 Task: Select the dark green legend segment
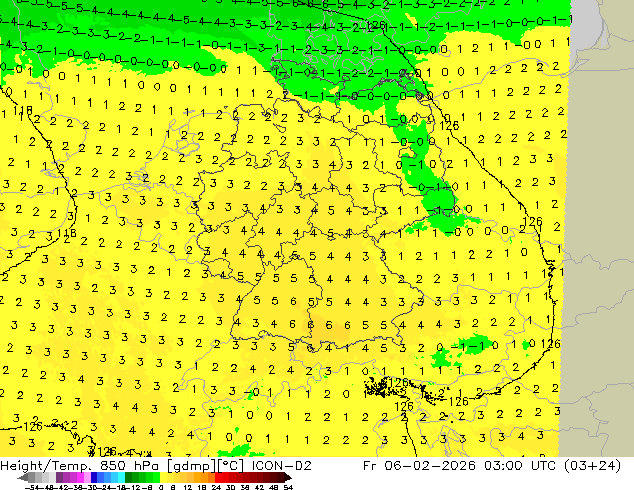(x=129, y=477)
